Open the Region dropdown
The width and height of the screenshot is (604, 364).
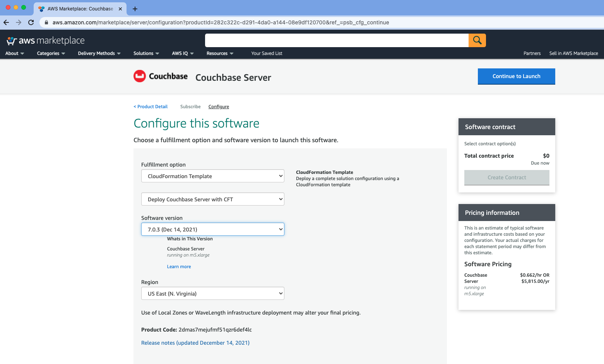(x=212, y=293)
